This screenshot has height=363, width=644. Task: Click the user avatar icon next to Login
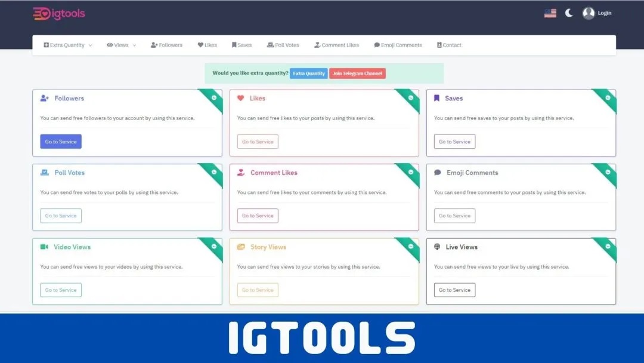[x=589, y=13]
